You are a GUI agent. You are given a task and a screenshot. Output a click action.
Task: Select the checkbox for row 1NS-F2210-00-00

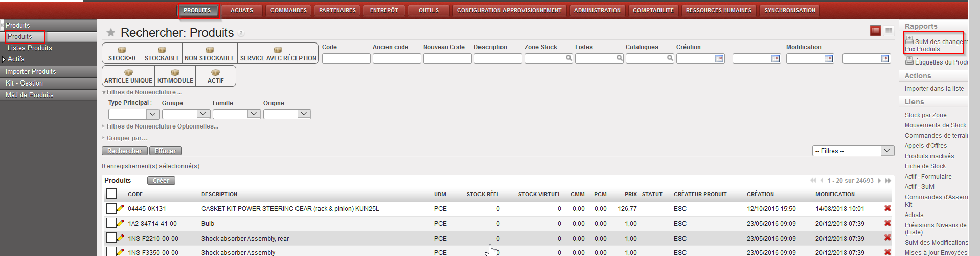click(x=111, y=238)
